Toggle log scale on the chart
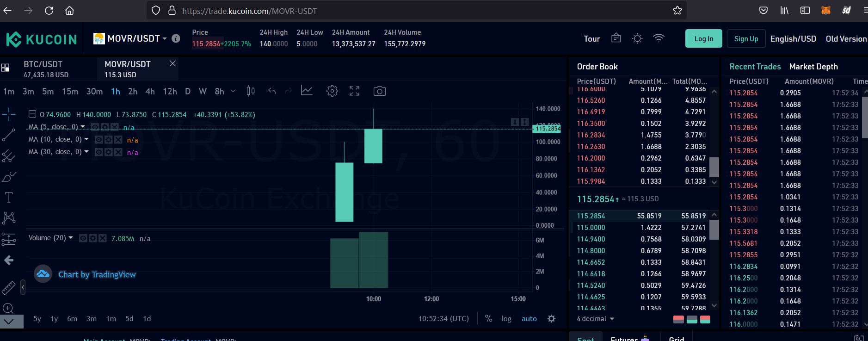Viewport: 868px width, 341px height. (x=506, y=319)
